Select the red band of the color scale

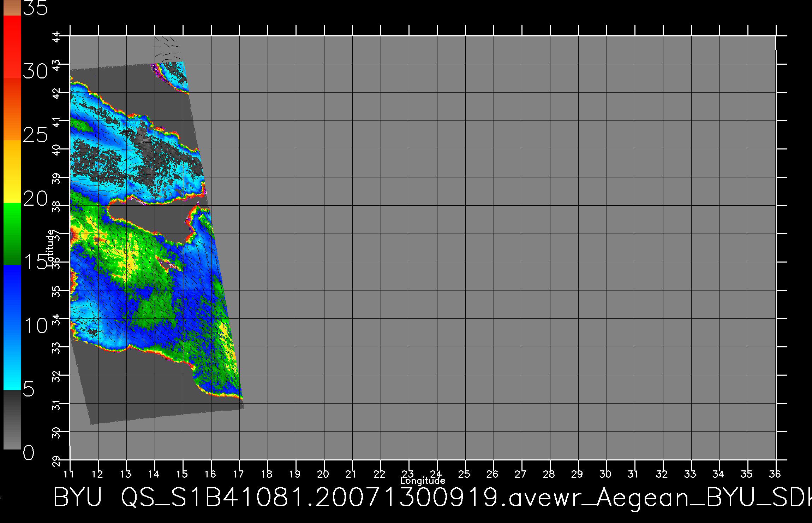(x=12, y=47)
